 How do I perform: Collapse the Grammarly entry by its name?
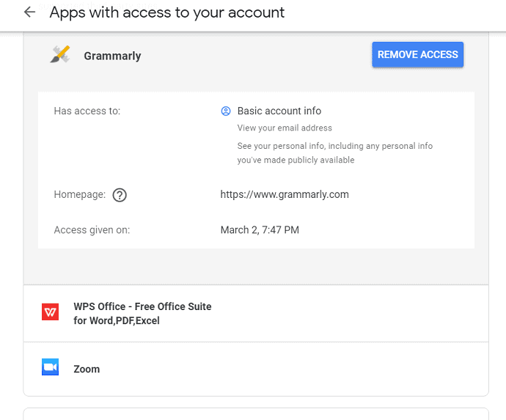click(112, 56)
